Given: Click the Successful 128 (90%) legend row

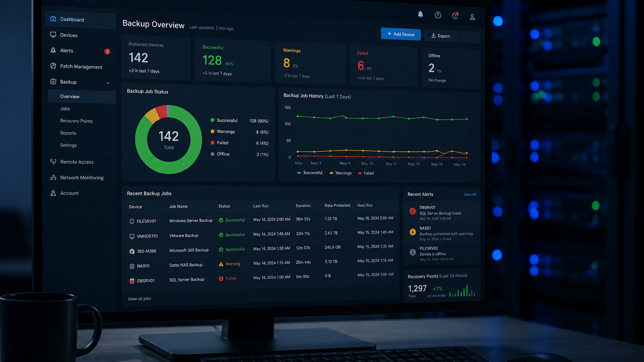Looking at the screenshot, I should [x=239, y=120].
